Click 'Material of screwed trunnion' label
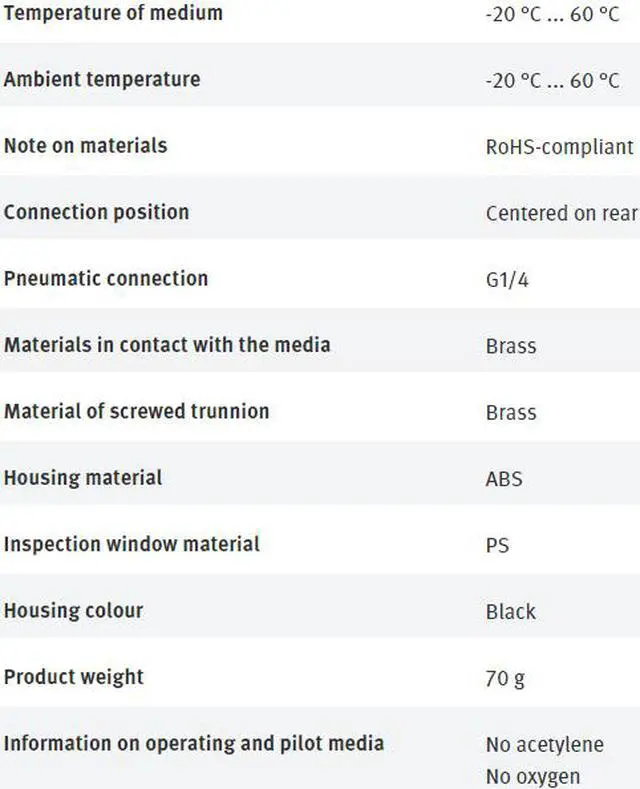This screenshot has height=789, width=640. (136, 411)
